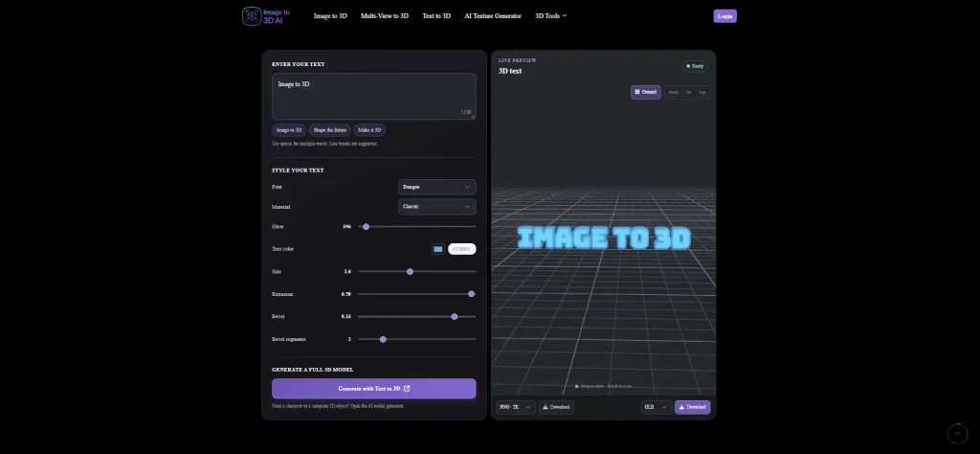Click the Extrusion value 0.79
This screenshot has width=980, height=454.
pyautogui.click(x=346, y=294)
